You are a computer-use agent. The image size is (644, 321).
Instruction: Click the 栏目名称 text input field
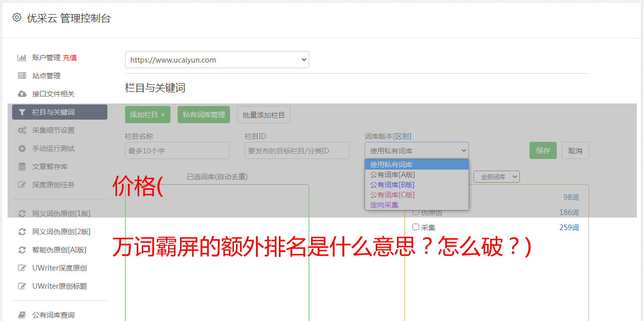(x=177, y=150)
